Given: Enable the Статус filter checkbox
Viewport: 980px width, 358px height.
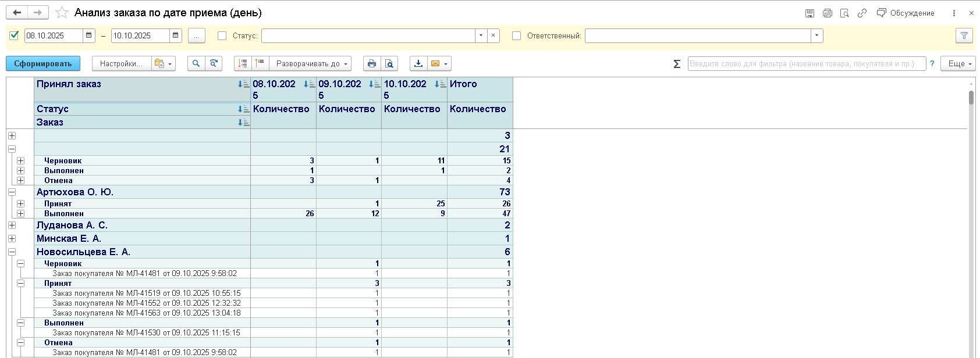Looking at the screenshot, I should tap(222, 35).
